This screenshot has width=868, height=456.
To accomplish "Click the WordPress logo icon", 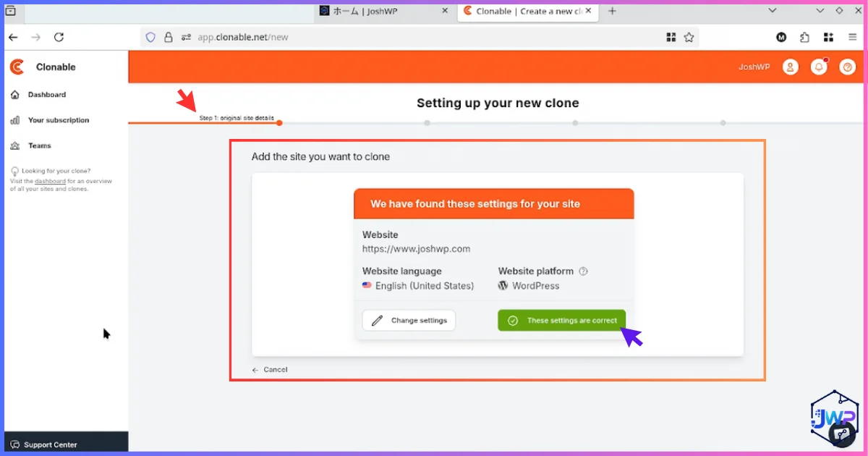I will click(503, 286).
